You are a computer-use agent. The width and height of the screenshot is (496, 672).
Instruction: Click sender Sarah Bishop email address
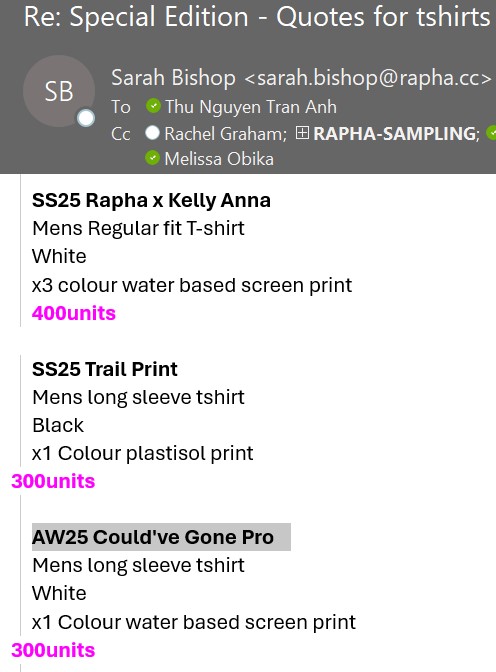point(368,78)
